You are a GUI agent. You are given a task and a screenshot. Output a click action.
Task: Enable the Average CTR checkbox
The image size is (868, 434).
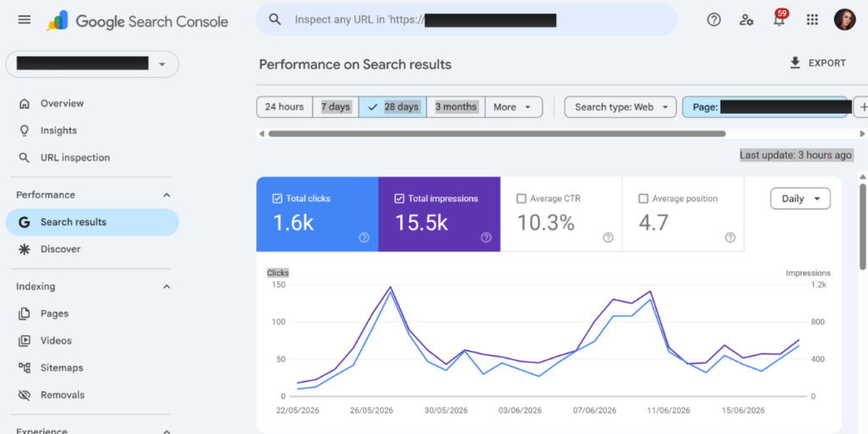[x=521, y=198]
